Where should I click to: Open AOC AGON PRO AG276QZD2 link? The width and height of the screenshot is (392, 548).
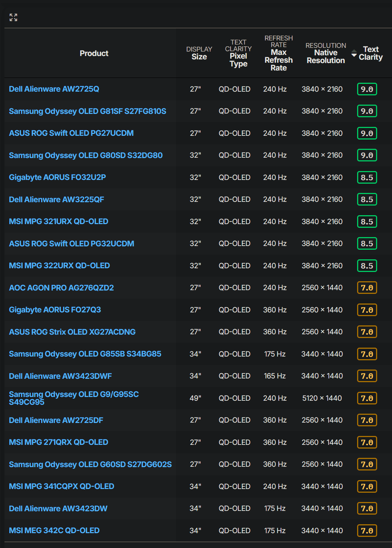[62, 288]
